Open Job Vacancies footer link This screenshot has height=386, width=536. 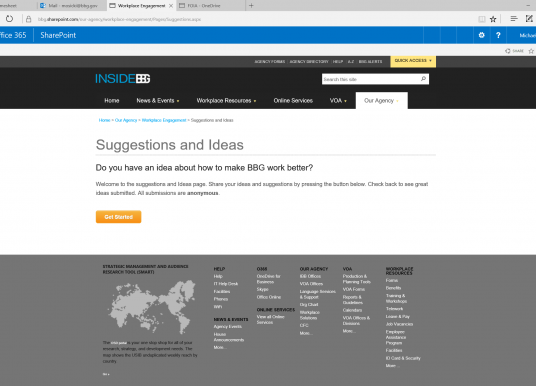(x=399, y=324)
